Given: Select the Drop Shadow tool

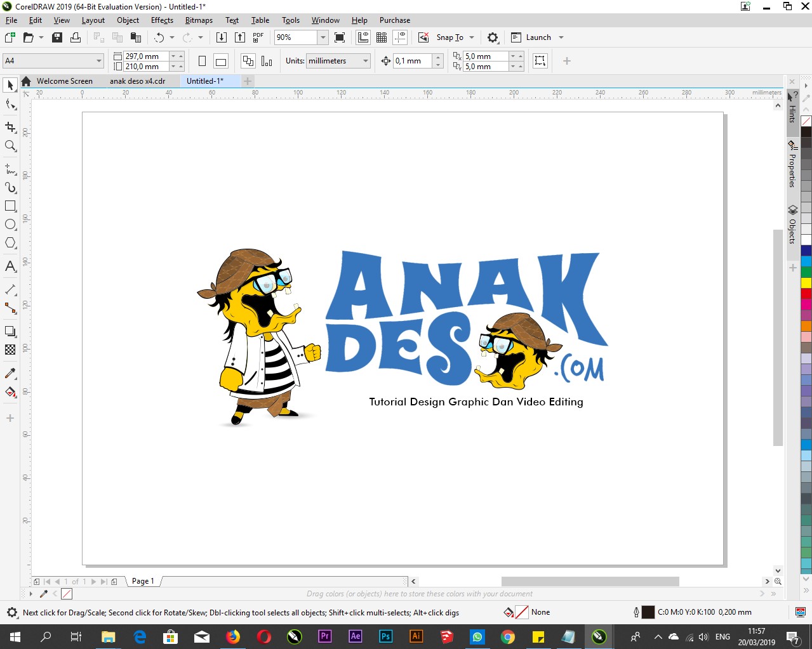Looking at the screenshot, I should (x=10, y=331).
